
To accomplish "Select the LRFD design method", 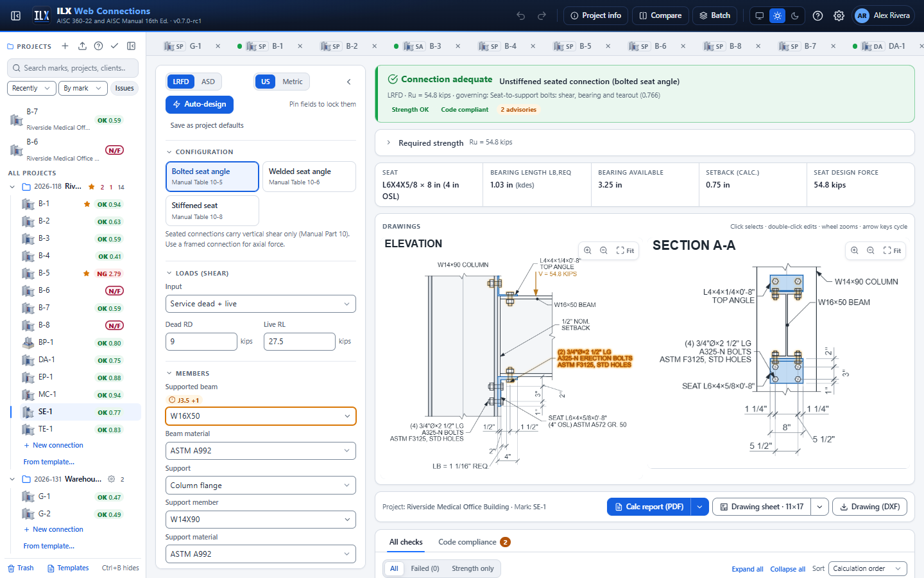I will point(181,82).
